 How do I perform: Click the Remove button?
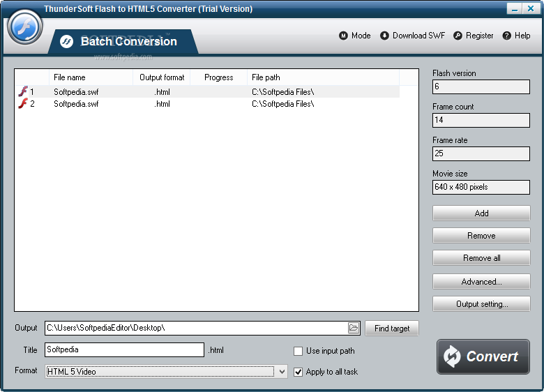coord(481,236)
